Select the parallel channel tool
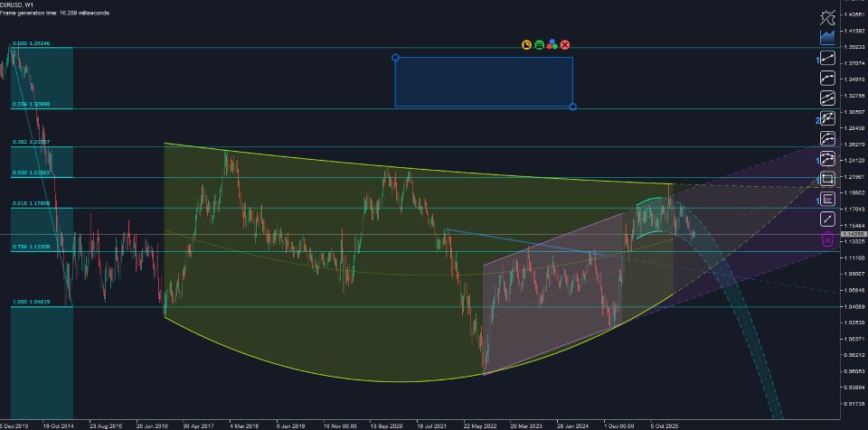The image size is (868, 430). [x=827, y=98]
